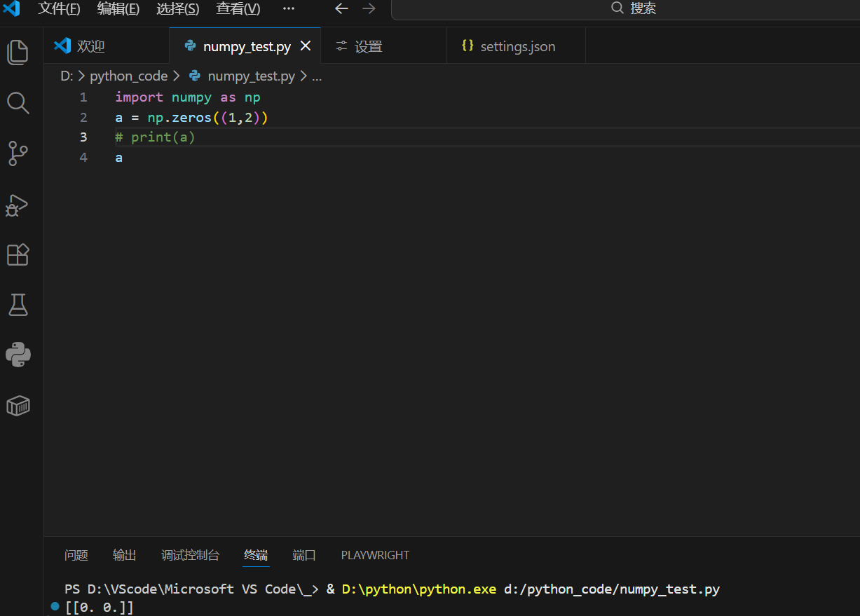
Task: Open the Extensions view
Action: click(x=18, y=254)
